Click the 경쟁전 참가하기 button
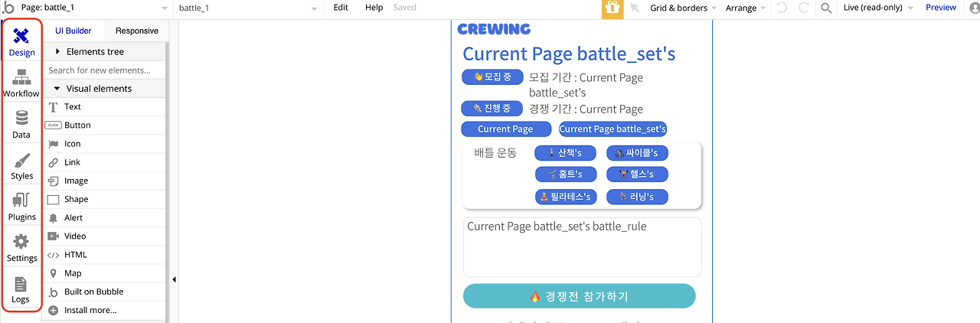980x323 pixels. 580,296
